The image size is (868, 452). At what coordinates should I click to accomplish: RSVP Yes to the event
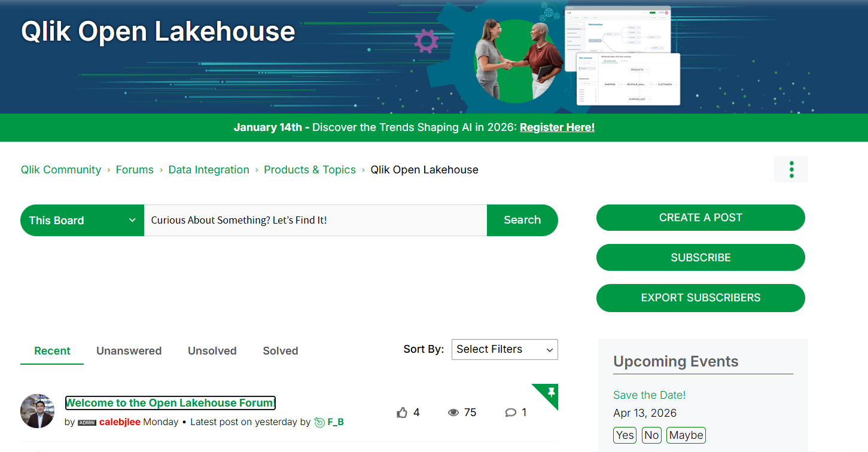click(625, 435)
